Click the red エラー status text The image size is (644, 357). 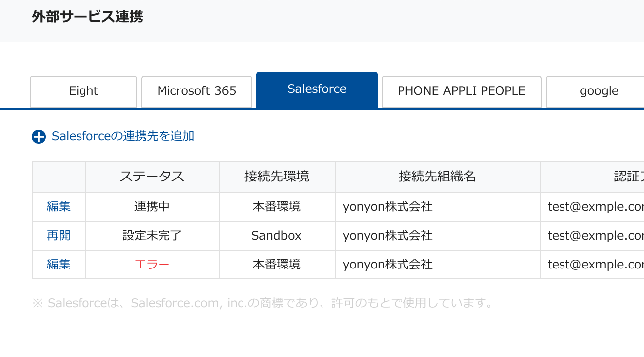pos(152,265)
